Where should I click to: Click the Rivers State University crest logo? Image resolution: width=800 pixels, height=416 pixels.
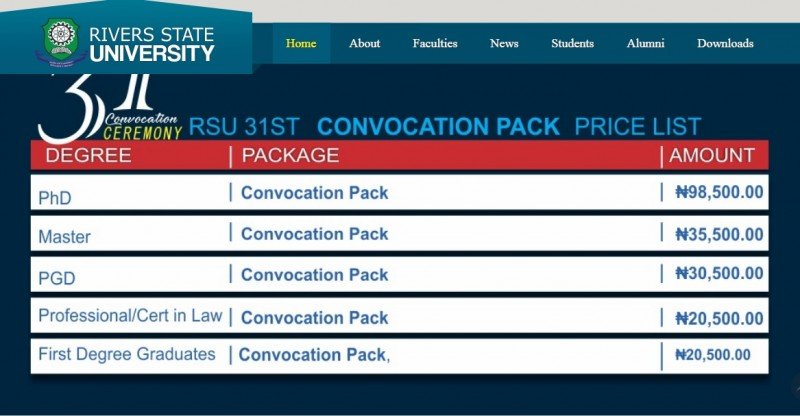coord(59,40)
